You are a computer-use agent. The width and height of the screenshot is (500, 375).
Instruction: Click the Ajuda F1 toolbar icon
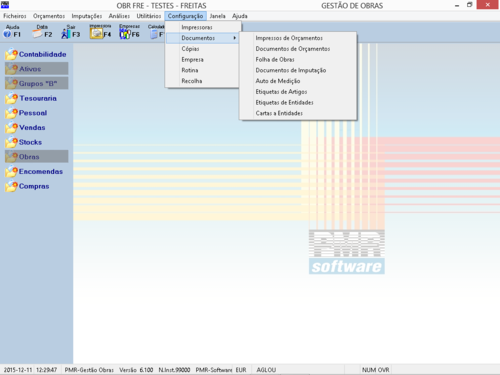pos(12,31)
